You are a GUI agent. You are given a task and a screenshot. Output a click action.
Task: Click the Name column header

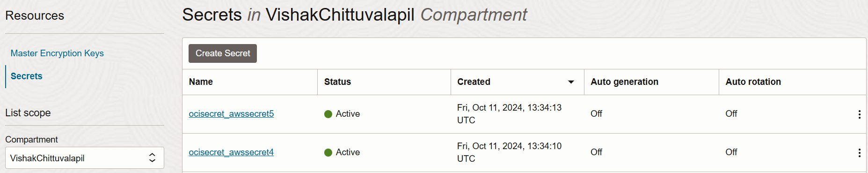201,82
